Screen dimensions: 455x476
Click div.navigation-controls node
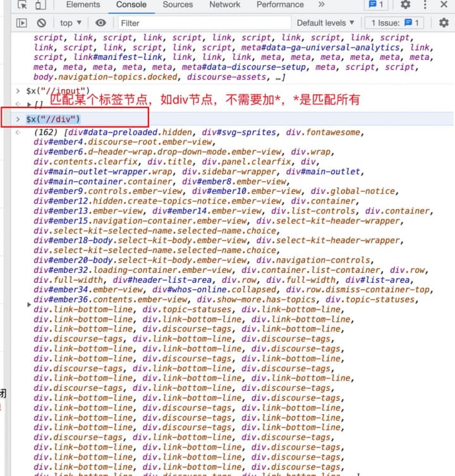pos(313,261)
